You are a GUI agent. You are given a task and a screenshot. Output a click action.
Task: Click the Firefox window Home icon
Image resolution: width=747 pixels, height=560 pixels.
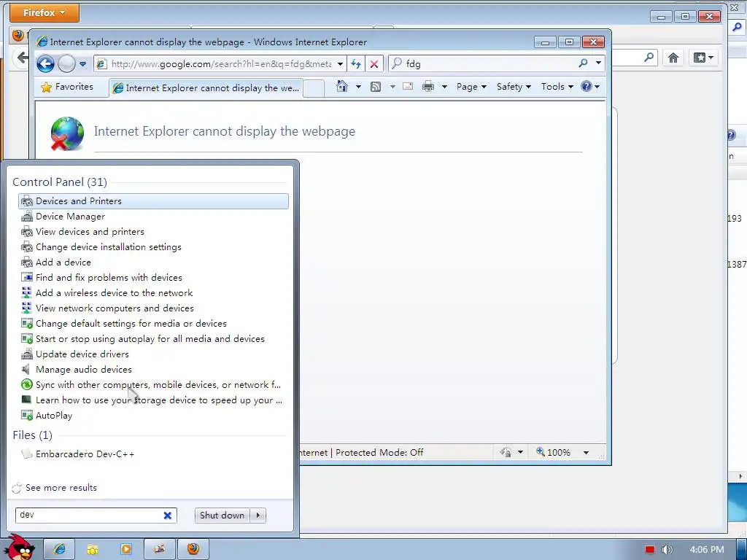[x=673, y=58]
